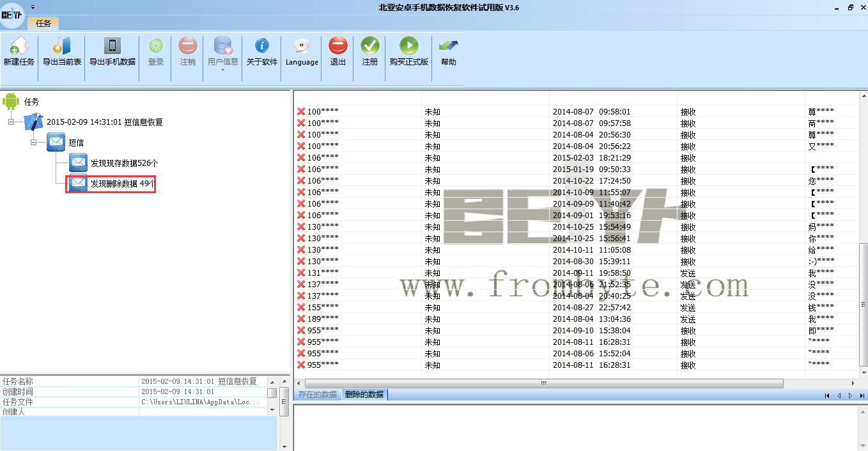Select the date cell 2014-10-11 11:05:08
This screenshot has height=451, width=868.
(592, 250)
